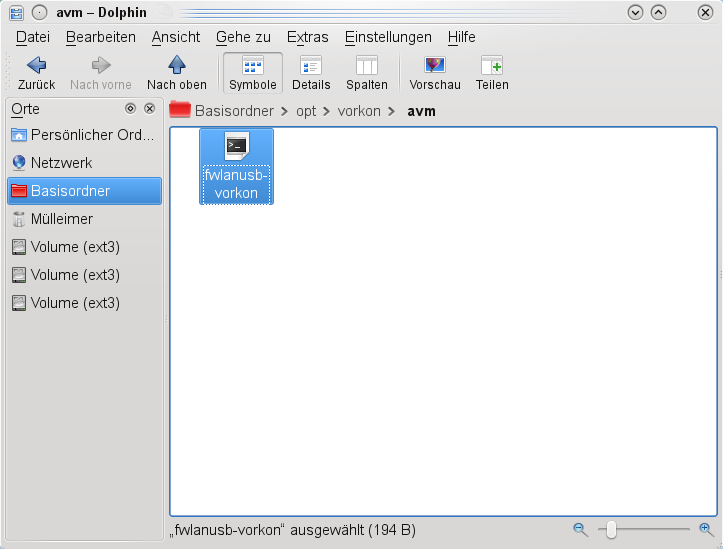Click the current avm breadcrumb folder
This screenshot has height=549, width=723.
click(421, 111)
